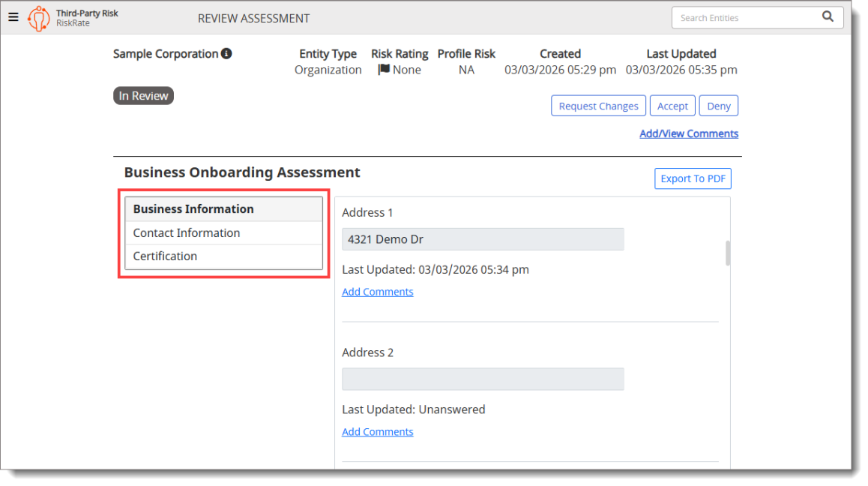868x486 pixels.
Task: Click the assessment panel scrollbar thumb
Action: click(x=727, y=253)
